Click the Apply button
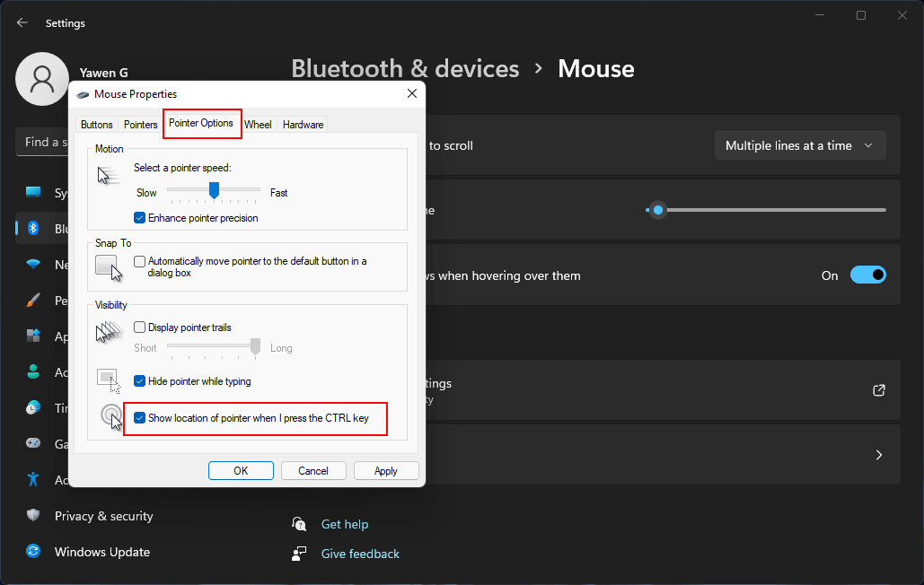The height and width of the screenshot is (585, 924). click(x=386, y=471)
